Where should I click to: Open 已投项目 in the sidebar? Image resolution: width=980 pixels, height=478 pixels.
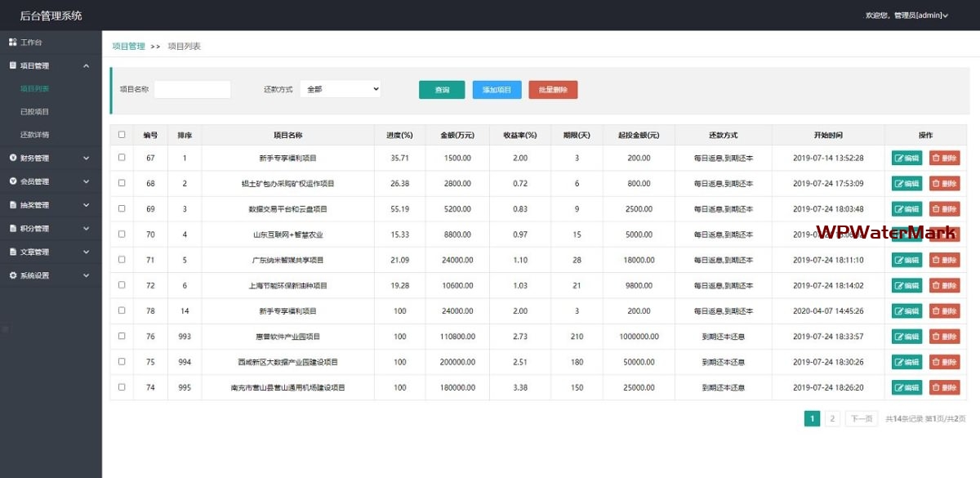(35, 111)
